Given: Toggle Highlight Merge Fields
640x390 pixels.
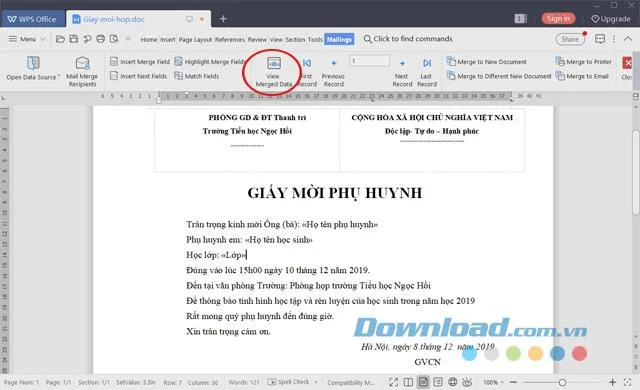Looking at the screenshot, I should [x=209, y=62].
